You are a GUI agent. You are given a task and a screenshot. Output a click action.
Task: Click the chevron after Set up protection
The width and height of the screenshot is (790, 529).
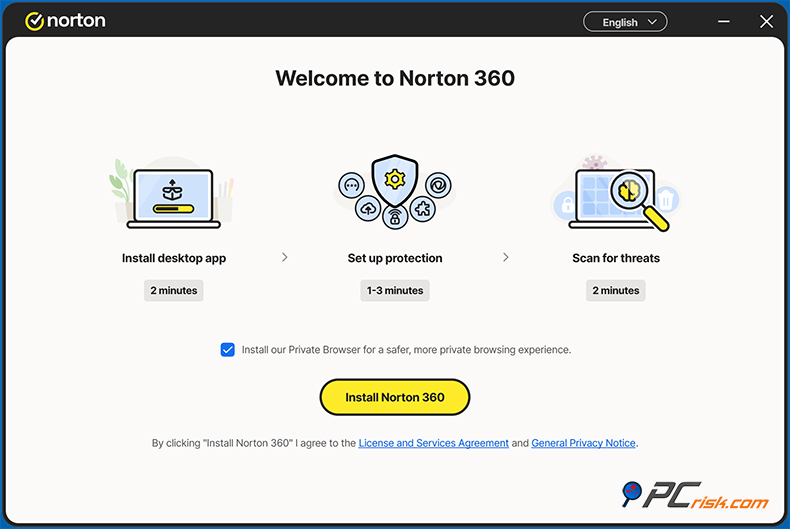click(505, 257)
